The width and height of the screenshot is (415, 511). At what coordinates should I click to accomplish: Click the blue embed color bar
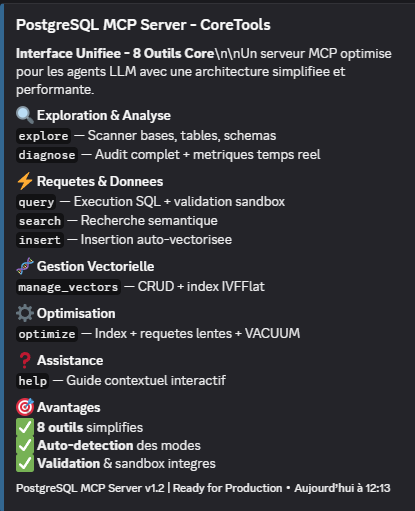coord(2,257)
